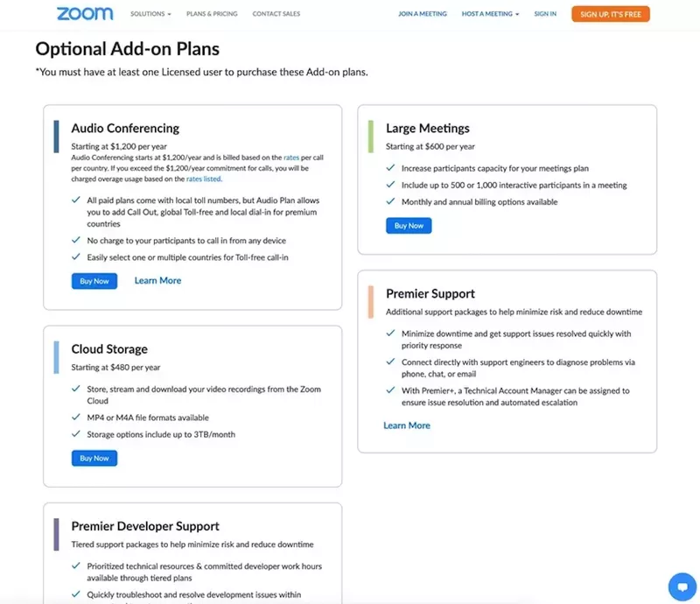Select Contact Sales from the navigation
The height and width of the screenshot is (604, 700).
tap(276, 13)
